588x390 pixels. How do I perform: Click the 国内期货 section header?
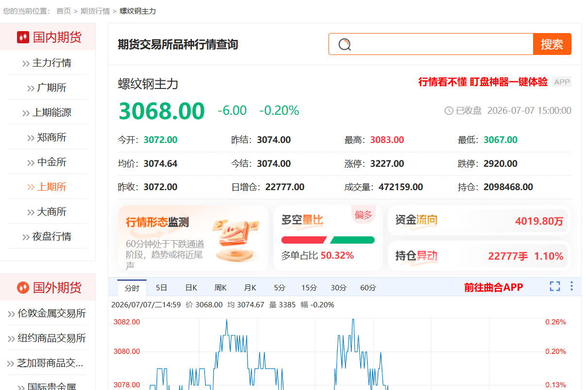[x=48, y=37]
